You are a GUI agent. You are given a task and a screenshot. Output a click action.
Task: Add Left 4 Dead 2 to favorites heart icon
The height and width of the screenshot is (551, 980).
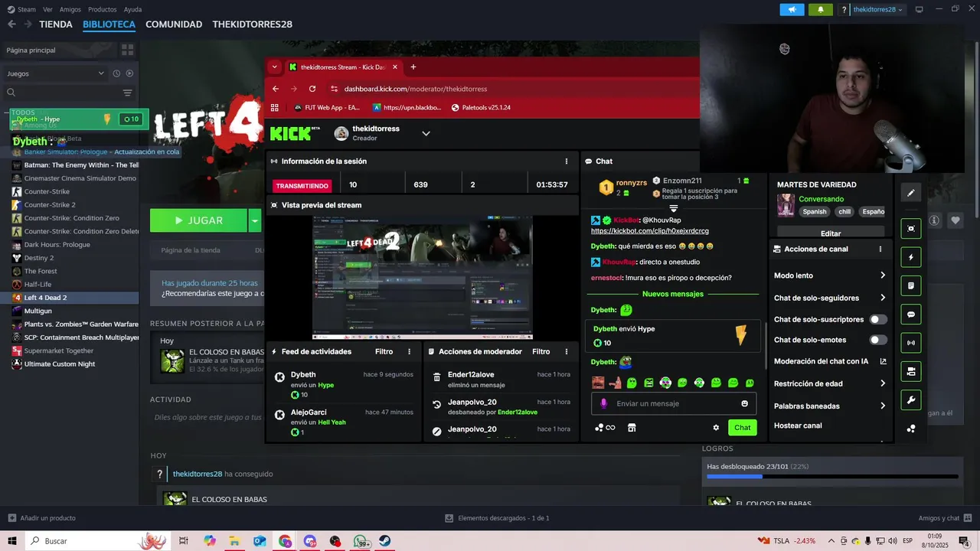[955, 220]
